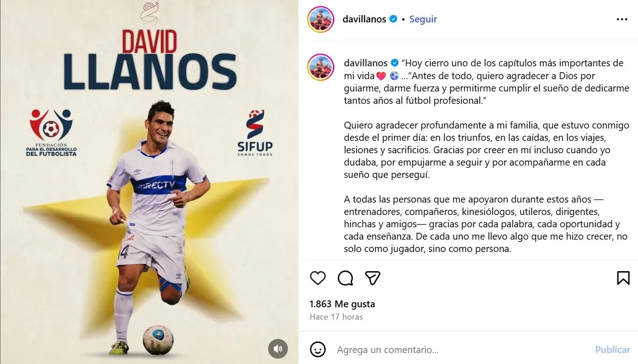Share the post with the paper plane icon
638x364 pixels.
[x=373, y=278]
